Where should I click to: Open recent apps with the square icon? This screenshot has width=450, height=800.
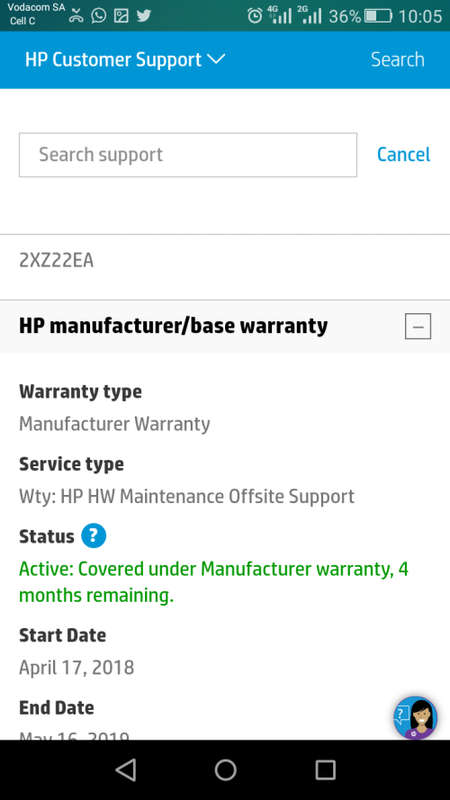click(x=325, y=770)
